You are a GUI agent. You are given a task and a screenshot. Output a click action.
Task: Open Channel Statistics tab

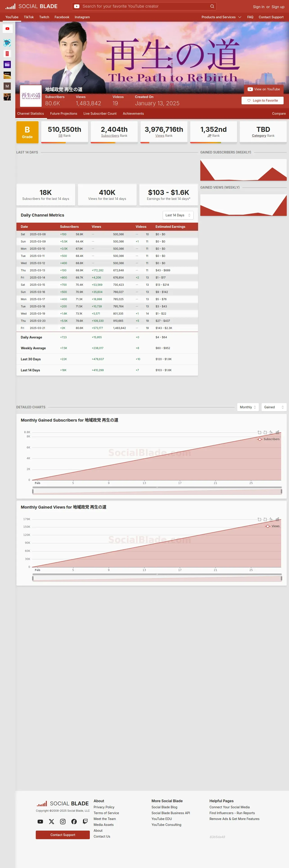[x=31, y=114]
